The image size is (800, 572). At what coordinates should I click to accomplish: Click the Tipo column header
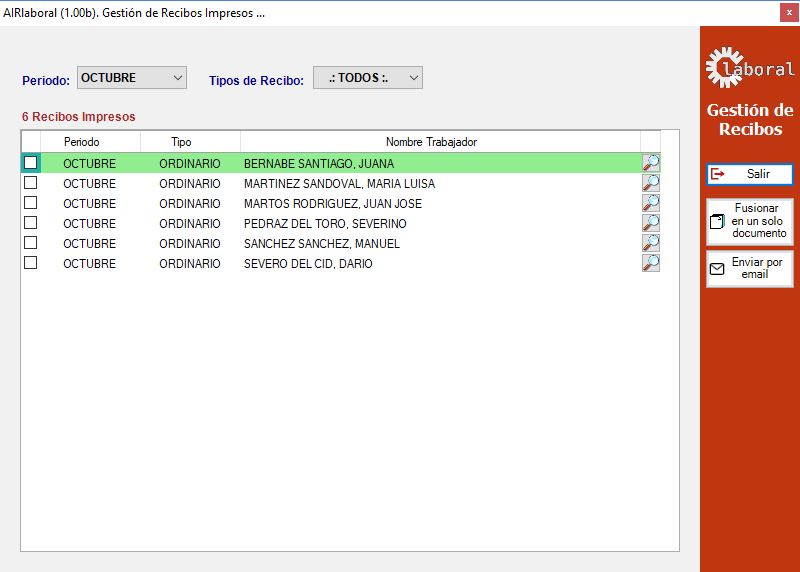pos(181,142)
